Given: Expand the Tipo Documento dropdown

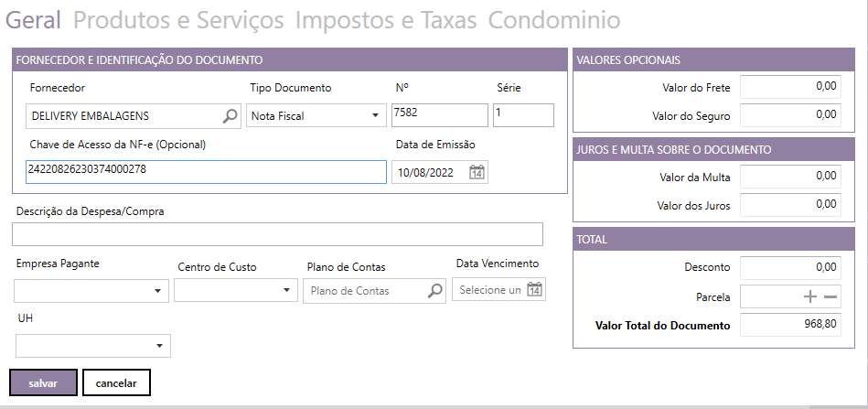Looking at the screenshot, I should [374, 116].
